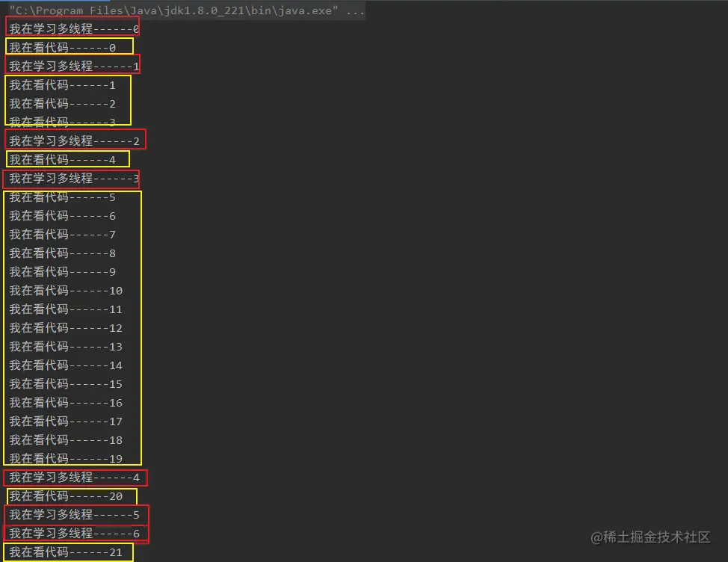
Task: Select output line 我在看代码------4
Action: 63,160
